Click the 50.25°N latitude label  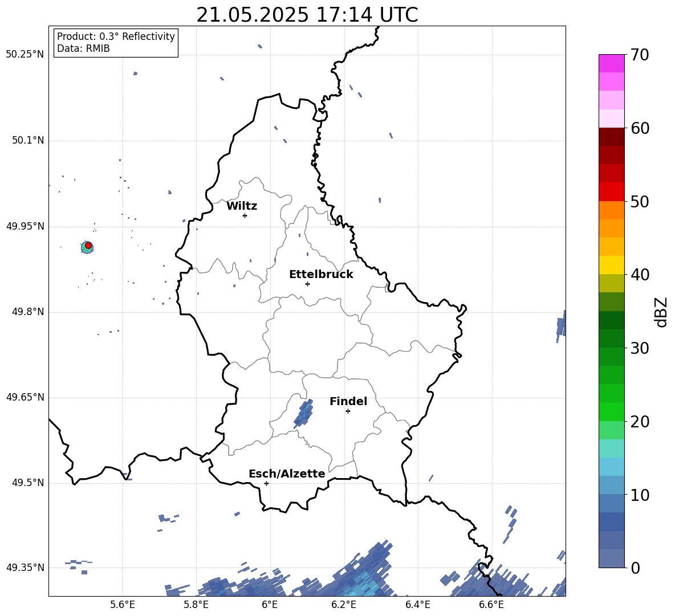(x=25, y=55)
